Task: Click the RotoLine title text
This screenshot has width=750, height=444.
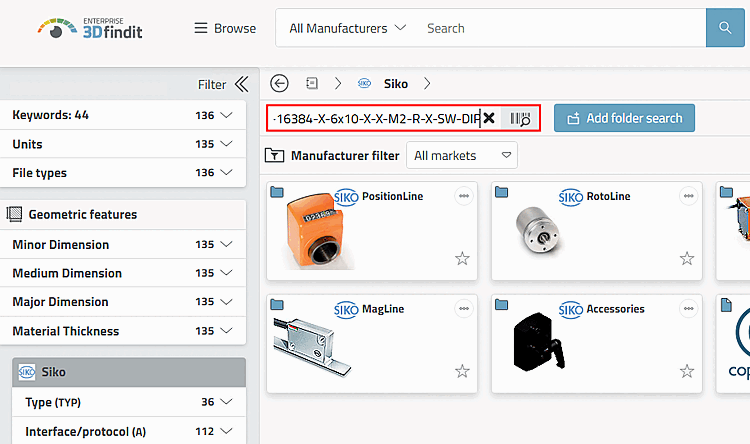Action: [x=608, y=196]
